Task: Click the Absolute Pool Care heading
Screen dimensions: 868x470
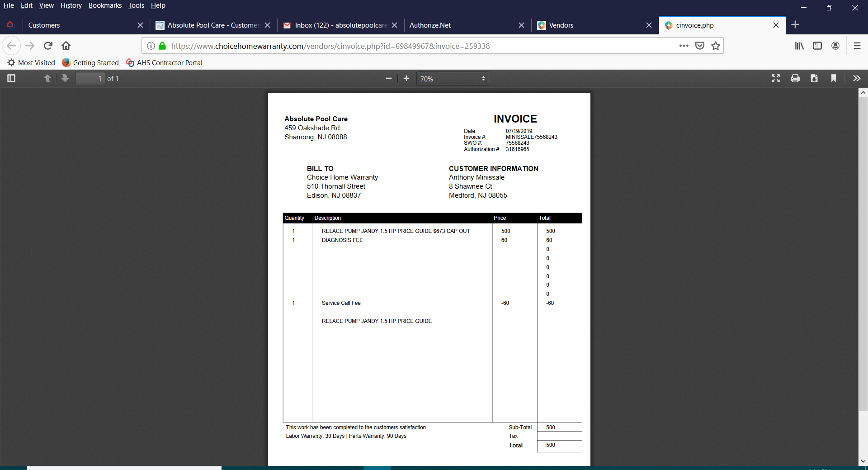Action: (316, 119)
